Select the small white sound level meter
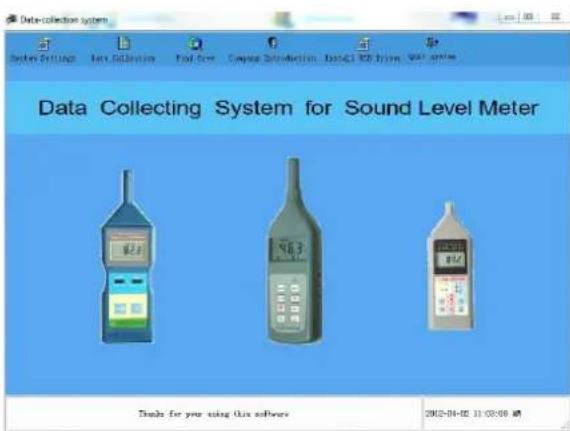Screen dimensions: 570x431 (x=450, y=266)
